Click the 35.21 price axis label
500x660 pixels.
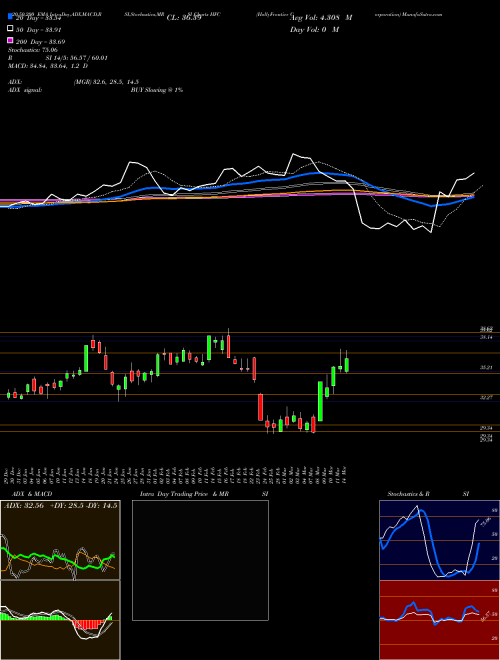point(487,368)
